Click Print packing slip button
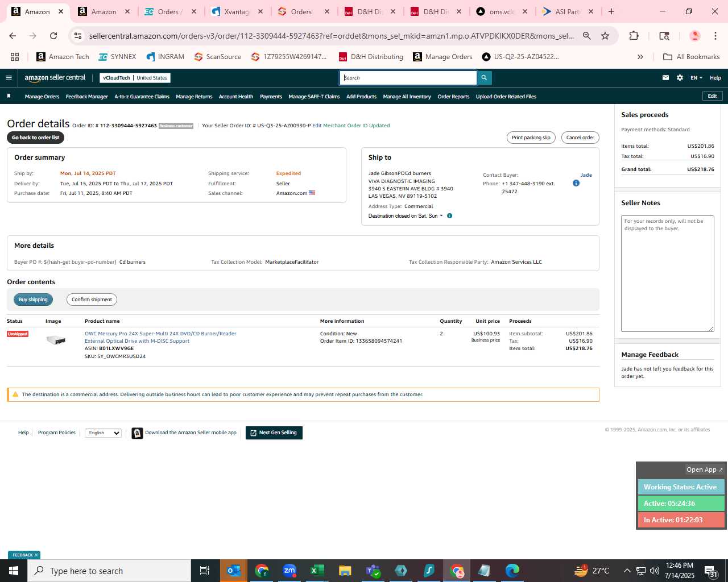 (531, 138)
